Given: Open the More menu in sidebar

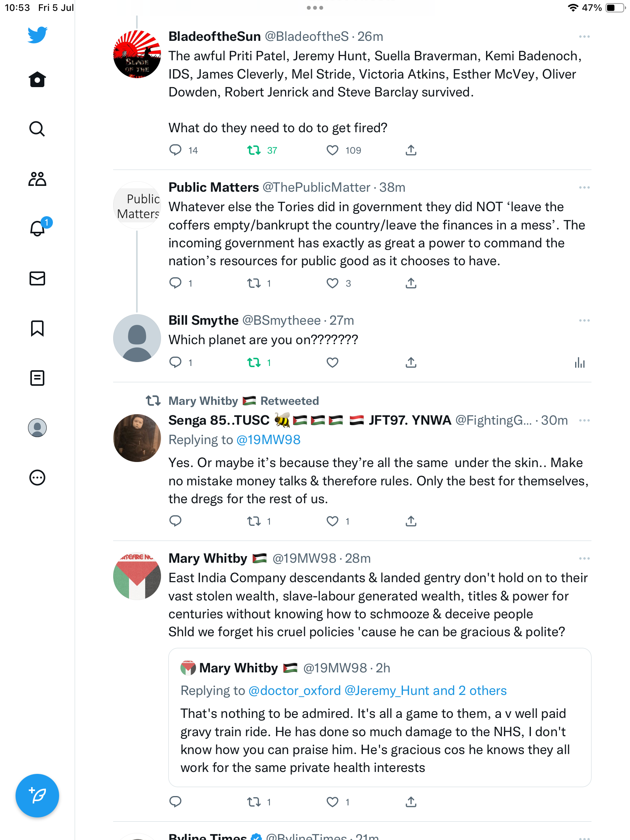Looking at the screenshot, I should (37, 478).
